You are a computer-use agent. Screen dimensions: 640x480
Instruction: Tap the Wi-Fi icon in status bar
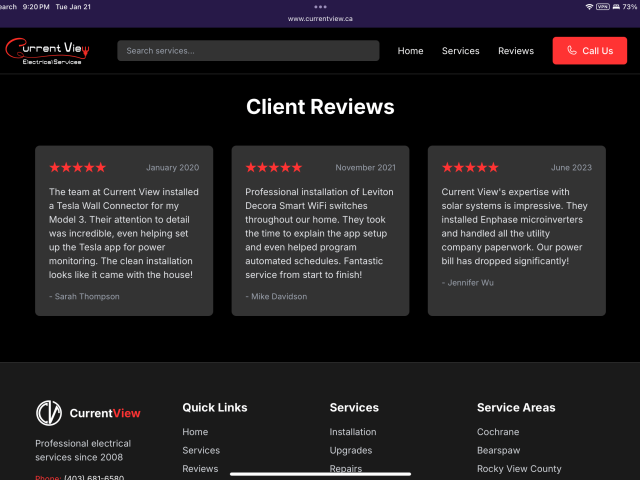coord(589,6)
